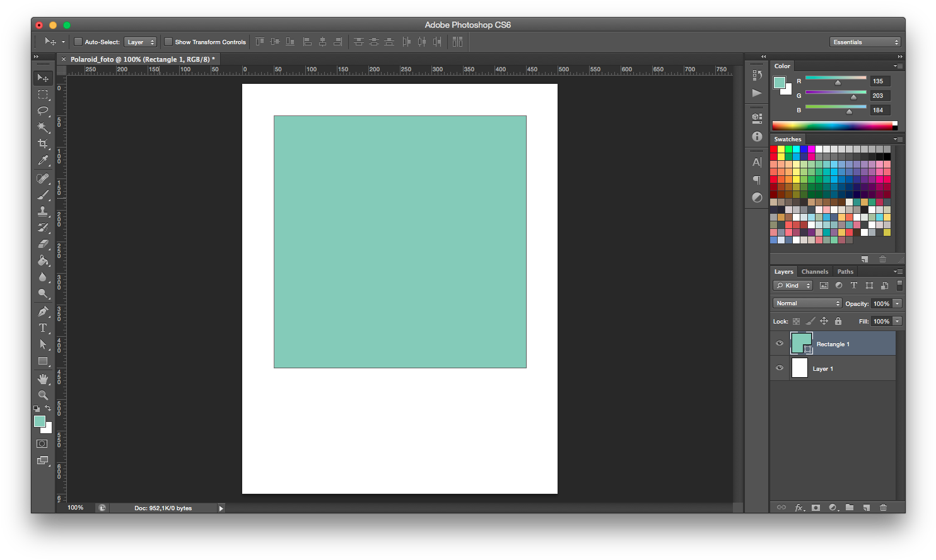
Task: Select the Lasso tool
Action: click(43, 111)
